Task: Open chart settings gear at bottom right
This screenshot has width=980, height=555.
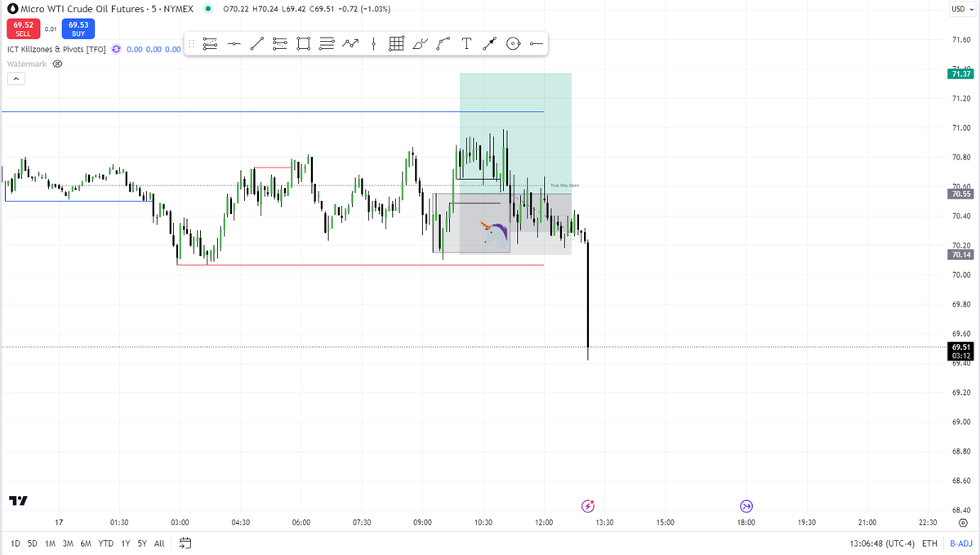Action: tap(963, 522)
